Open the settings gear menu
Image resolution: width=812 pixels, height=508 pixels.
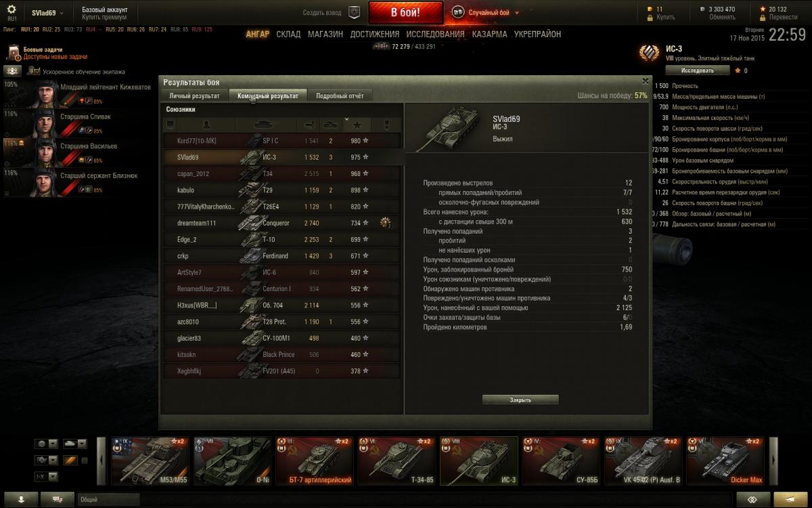[12, 10]
